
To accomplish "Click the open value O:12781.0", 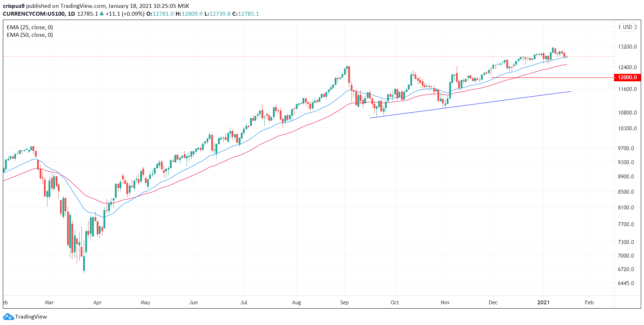I will (x=160, y=14).
